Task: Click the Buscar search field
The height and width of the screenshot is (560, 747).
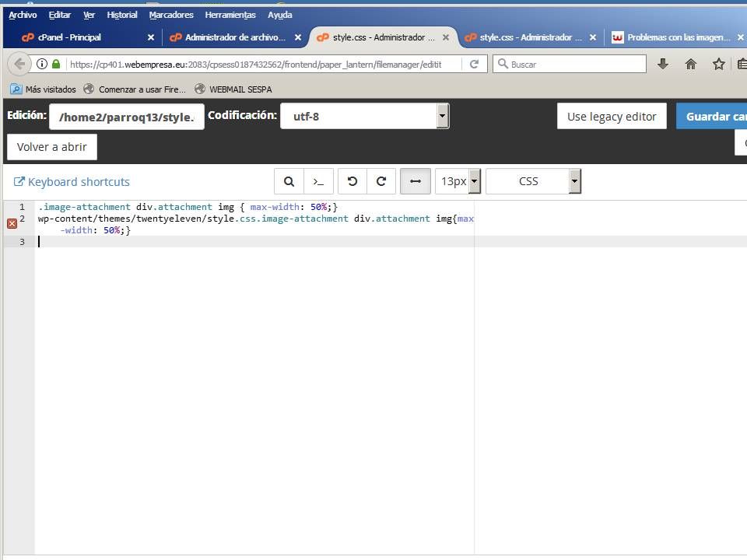Action: (570, 64)
